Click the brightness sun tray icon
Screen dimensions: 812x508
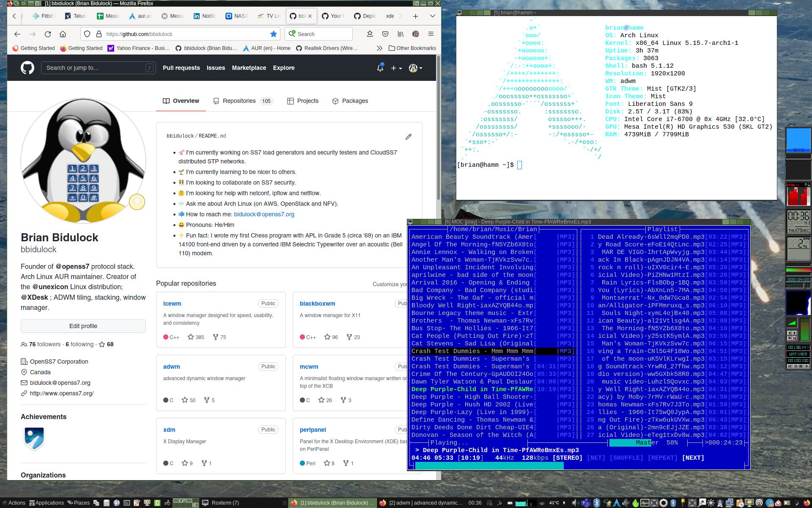click(711, 503)
